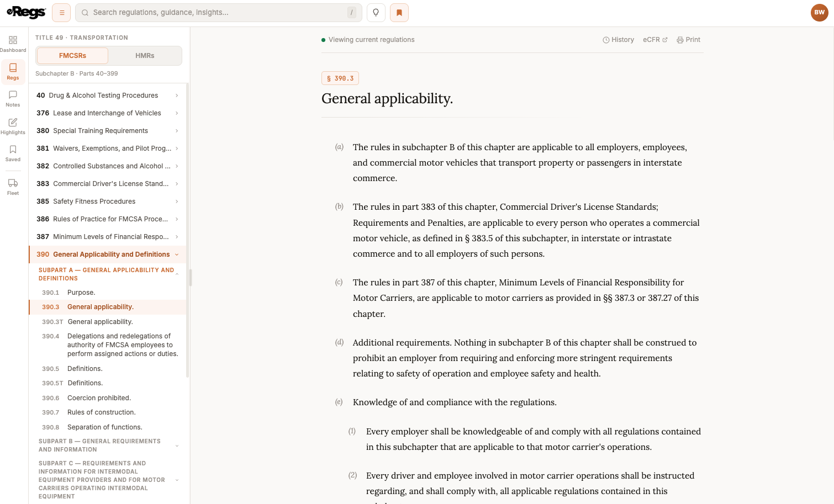Screen dimensions: 834x504
Task: Open the Dashboard sidebar icon
Action: [13, 44]
